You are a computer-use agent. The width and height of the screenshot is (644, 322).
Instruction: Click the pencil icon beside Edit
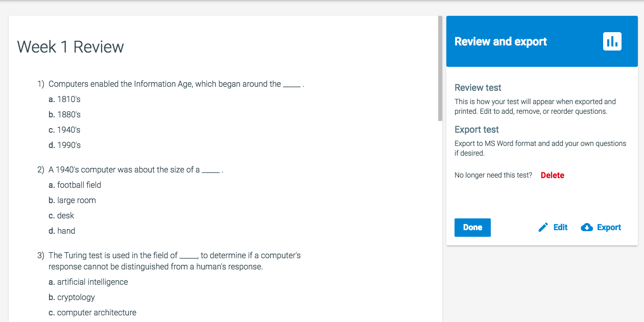pyautogui.click(x=543, y=228)
